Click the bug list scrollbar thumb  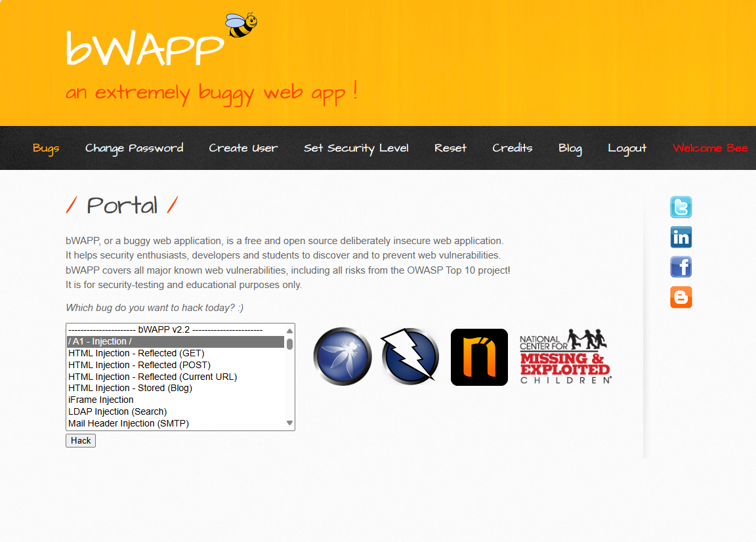tap(290, 344)
